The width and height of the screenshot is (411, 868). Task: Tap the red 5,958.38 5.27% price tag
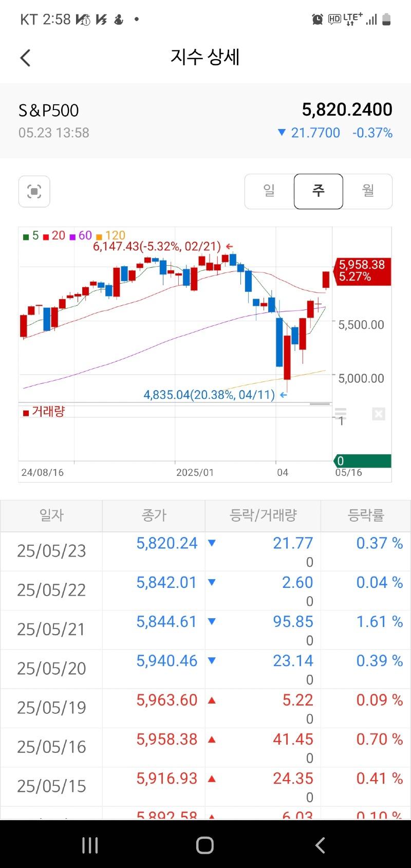[362, 271]
